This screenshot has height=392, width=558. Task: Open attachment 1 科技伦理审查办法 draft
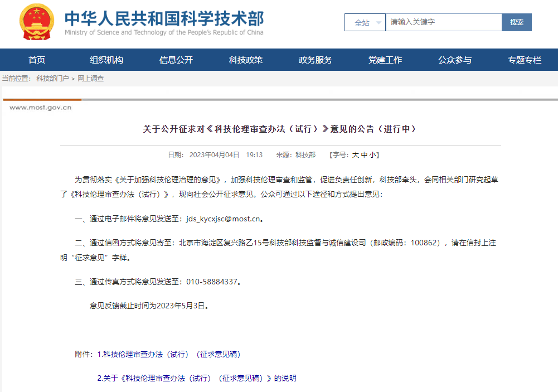tap(169, 354)
